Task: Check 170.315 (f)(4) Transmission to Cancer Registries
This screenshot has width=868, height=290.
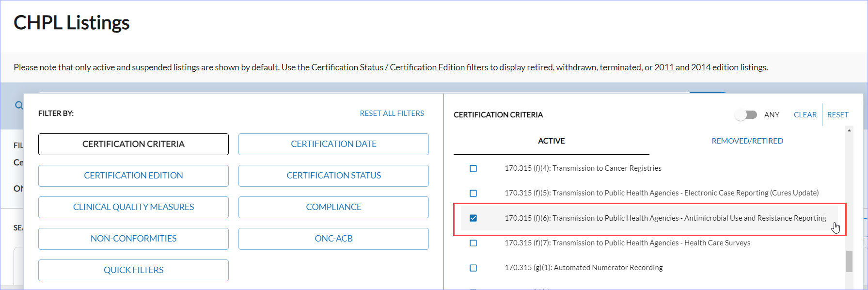Action: 473,169
